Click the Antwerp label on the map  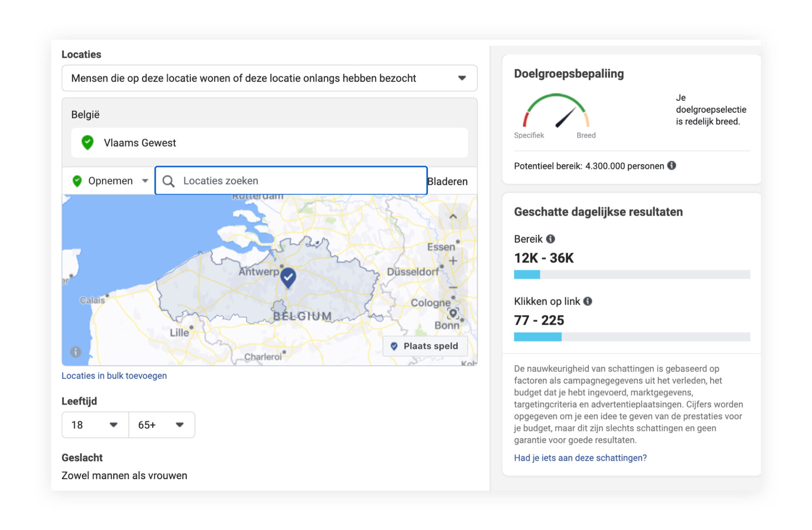tap(259, 271)
